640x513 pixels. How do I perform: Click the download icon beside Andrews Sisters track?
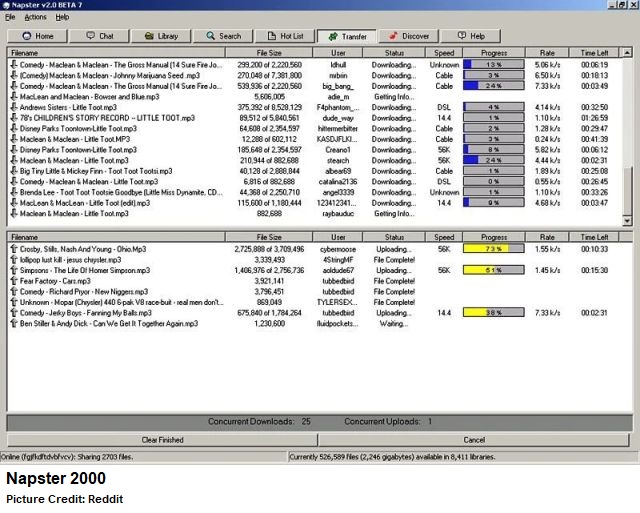(13, 107)
